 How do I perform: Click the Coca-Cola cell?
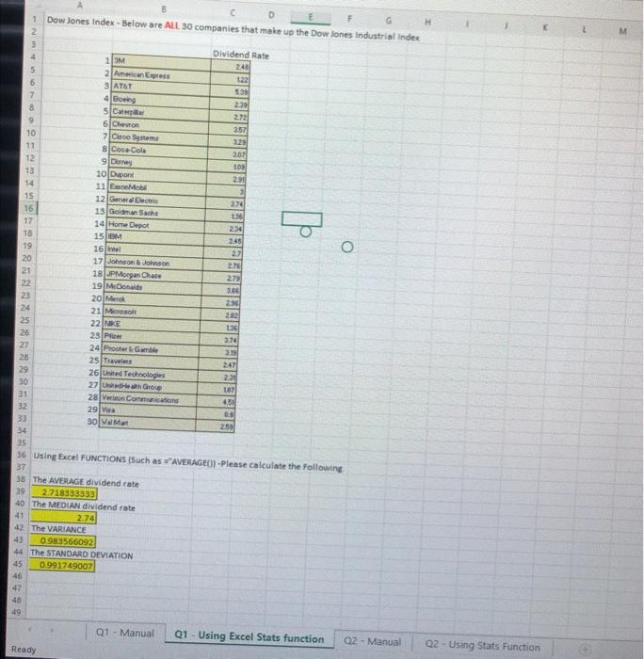click(159, 150)
